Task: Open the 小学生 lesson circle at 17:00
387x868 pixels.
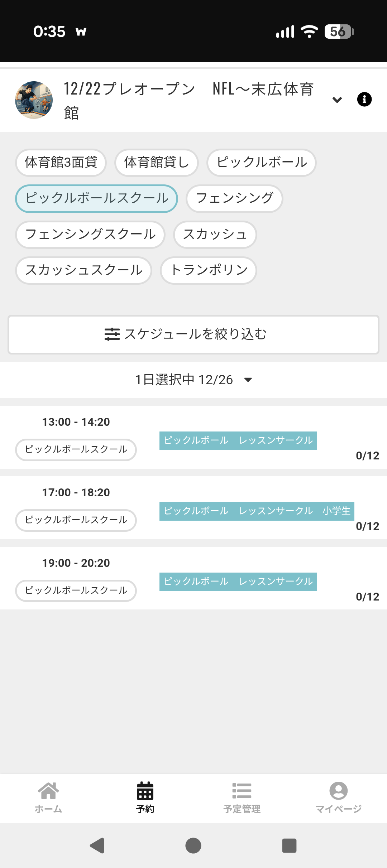Action: point(257,511)
